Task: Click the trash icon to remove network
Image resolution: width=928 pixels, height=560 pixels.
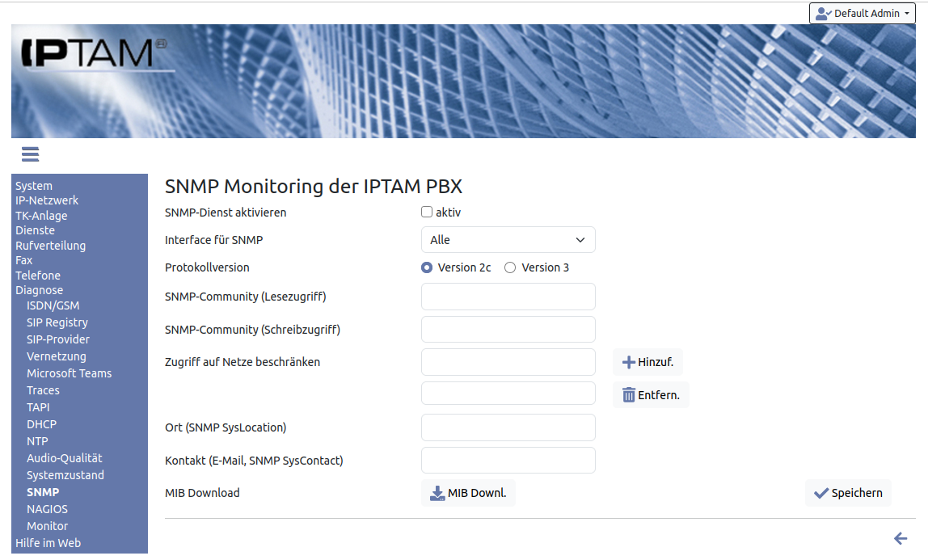Action: pyautogui.click(x=628, y=395)
